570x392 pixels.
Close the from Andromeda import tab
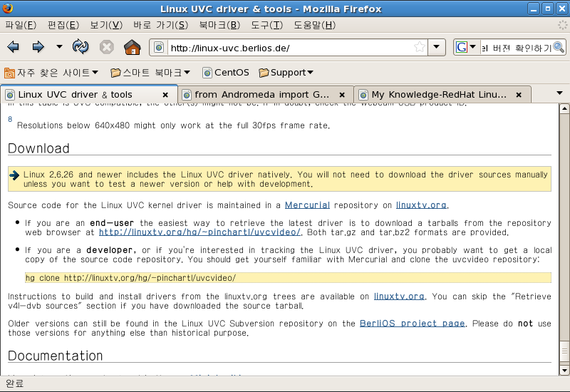pyautogui.click(x=342, y=95)
